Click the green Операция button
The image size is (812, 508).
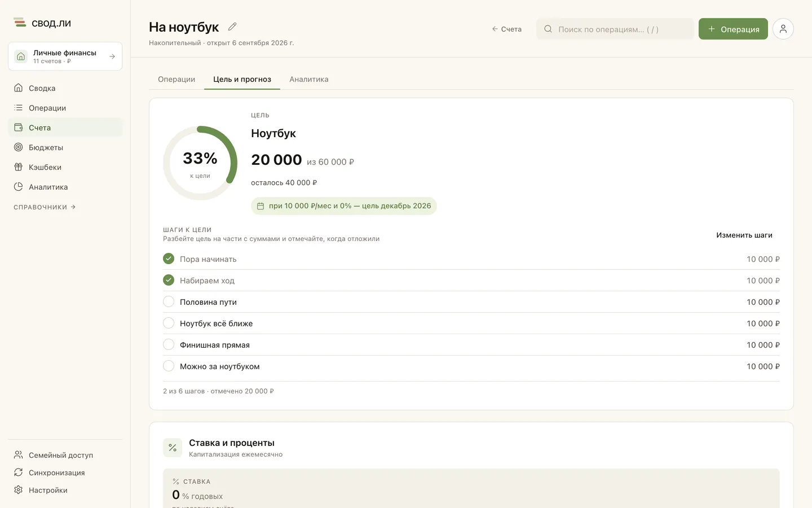tap(733, 29)
